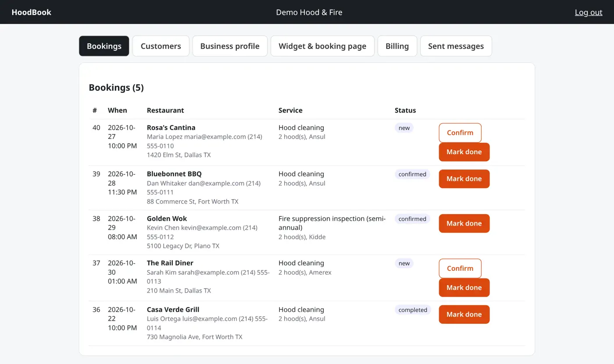The height and width of the screenshot is (364, 614).
Task: Click the '2 hood(s), Kidde' detail
Action: click(302, 237)
